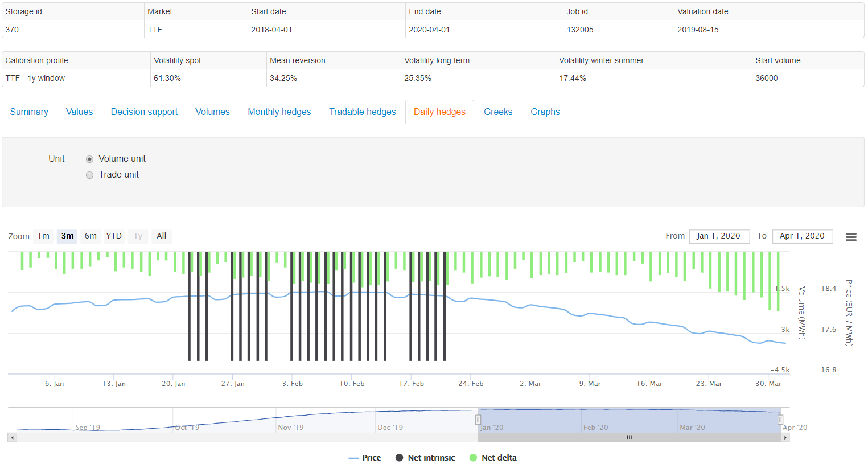868x468 pixels.
Task: Switch to the Volumes tab
Action: 212,112
